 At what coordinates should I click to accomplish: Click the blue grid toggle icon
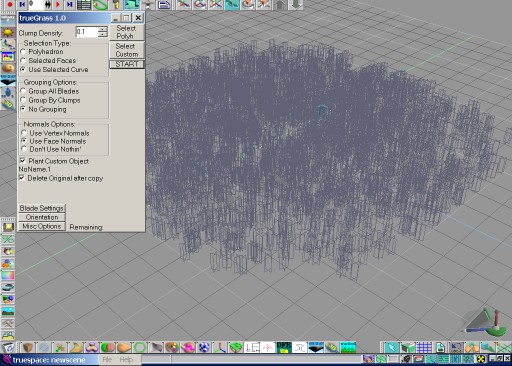click(x=424, y=347)
